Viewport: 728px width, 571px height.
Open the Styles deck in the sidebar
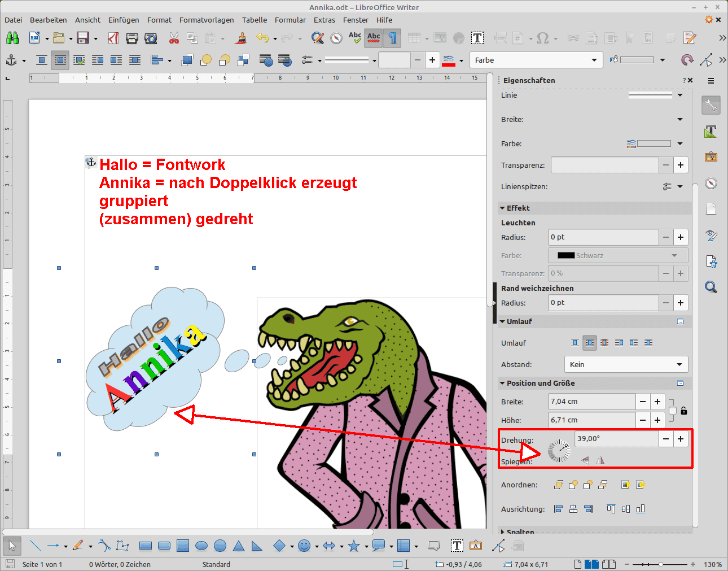tap(711, 132)
